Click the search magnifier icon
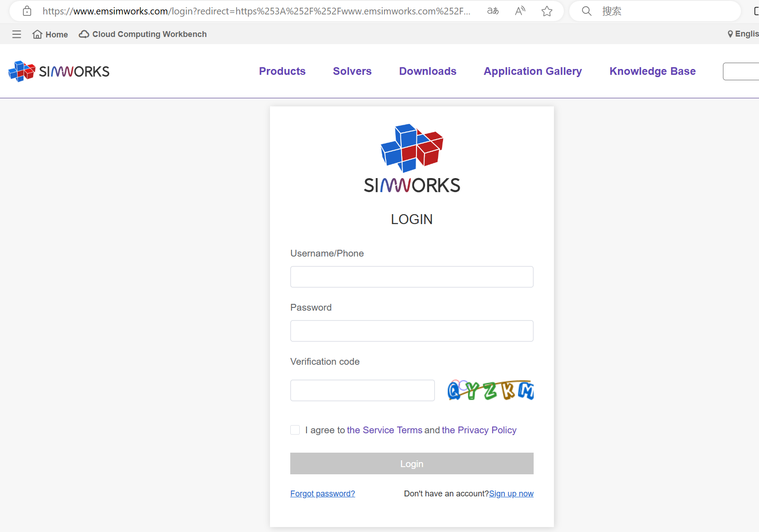This screenshot has width=759, height=532. [x=586, y=11]
